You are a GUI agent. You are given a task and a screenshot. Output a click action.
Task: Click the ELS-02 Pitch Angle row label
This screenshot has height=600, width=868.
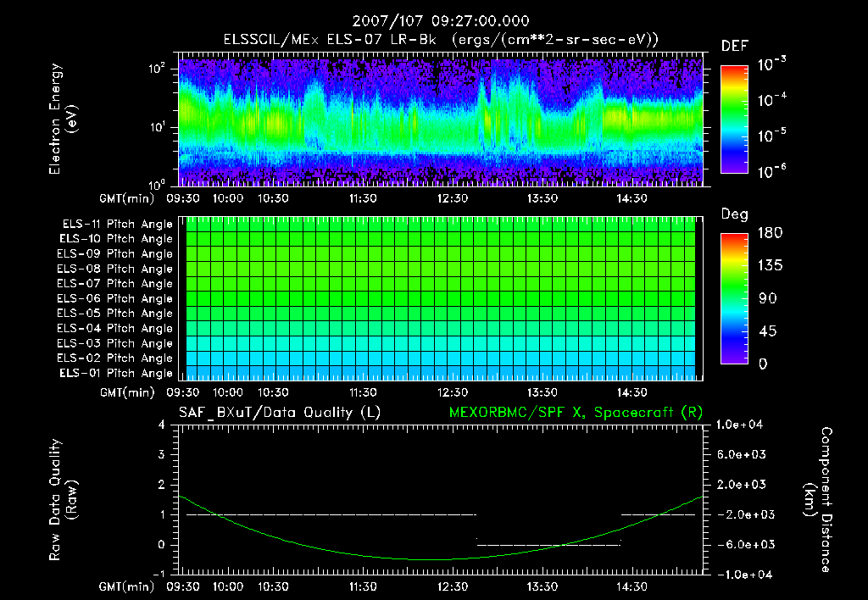(115, 358)
